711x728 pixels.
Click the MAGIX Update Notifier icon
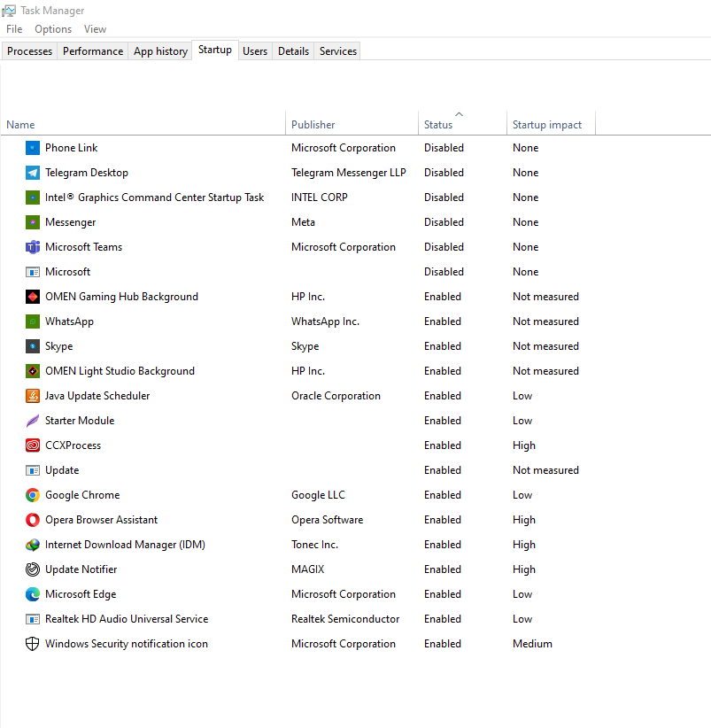pyautogui.click(x=33, y=569)
